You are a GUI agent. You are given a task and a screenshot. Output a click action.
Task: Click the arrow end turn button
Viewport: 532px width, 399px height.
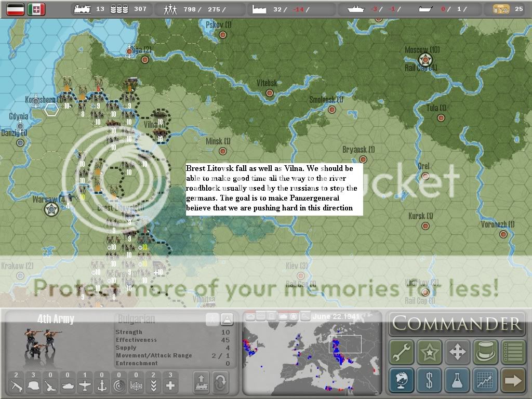point(513,380)
